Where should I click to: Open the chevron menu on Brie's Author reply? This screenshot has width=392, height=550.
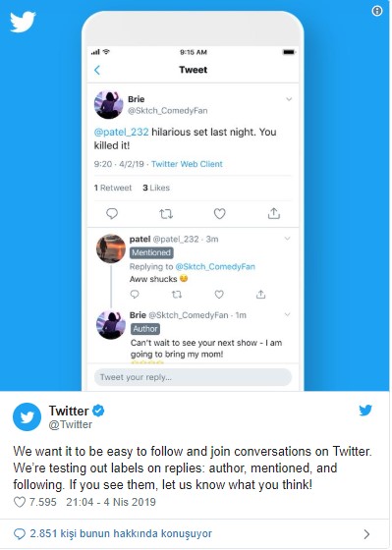(287, 314)
